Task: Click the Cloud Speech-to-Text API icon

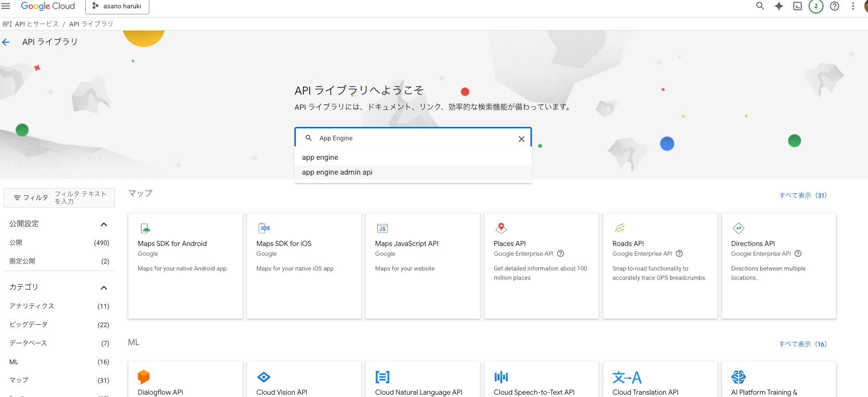Action: click(x=501, y=377)
